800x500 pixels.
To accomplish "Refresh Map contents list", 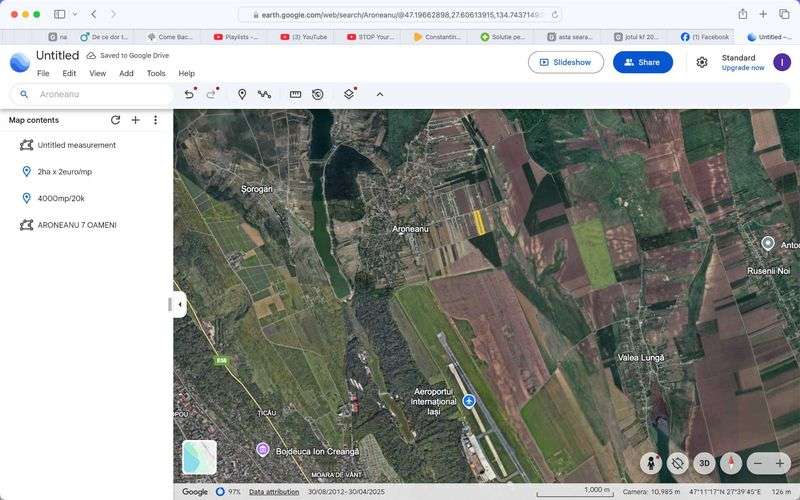I will [115, 120].
